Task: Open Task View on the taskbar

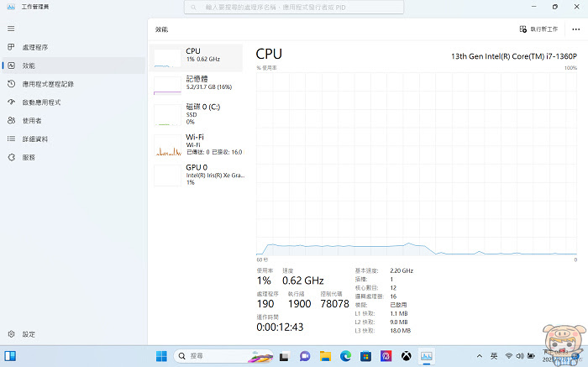Action: coord(284,356)
